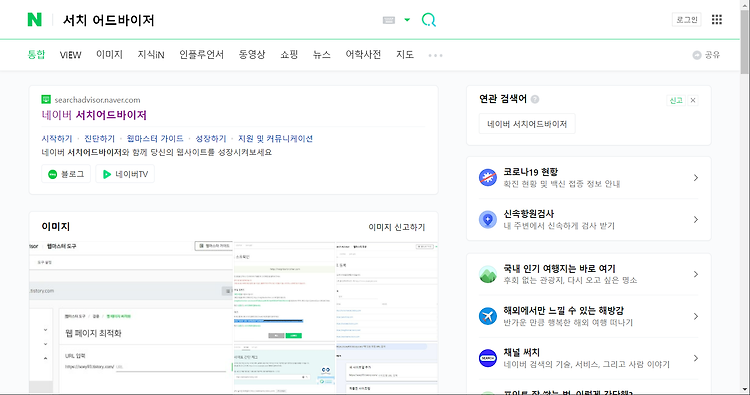The width and height of the screenshot is (750, 395).
Task: Close the 연관 검색어 panel
Action: tap(693, 100)
